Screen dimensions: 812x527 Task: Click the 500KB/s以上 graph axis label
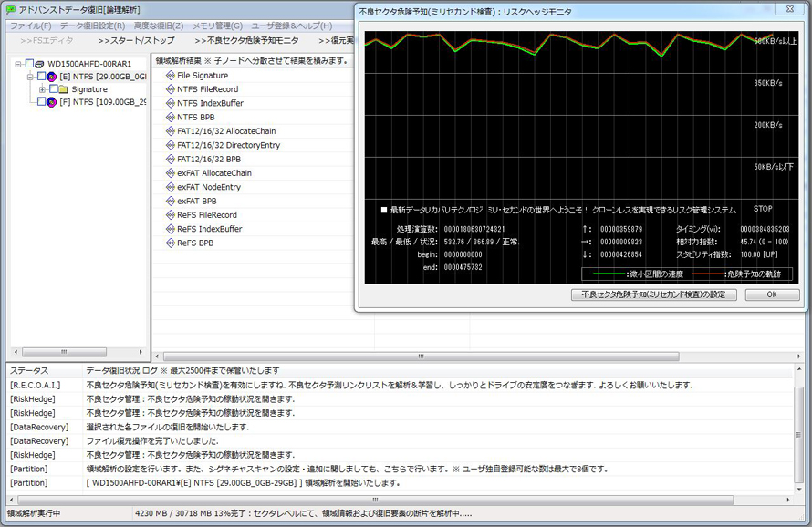pyautogui.click(x=776, y=41)
